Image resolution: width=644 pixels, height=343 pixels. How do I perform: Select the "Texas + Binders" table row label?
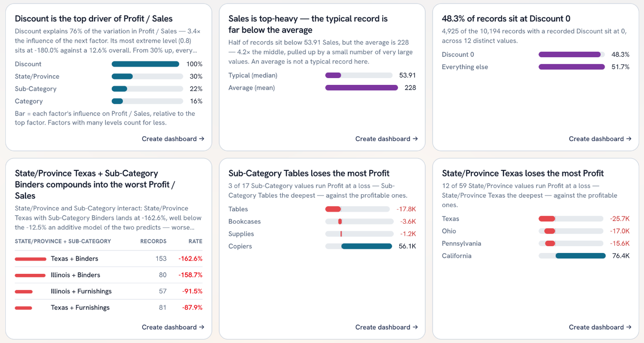74,259
